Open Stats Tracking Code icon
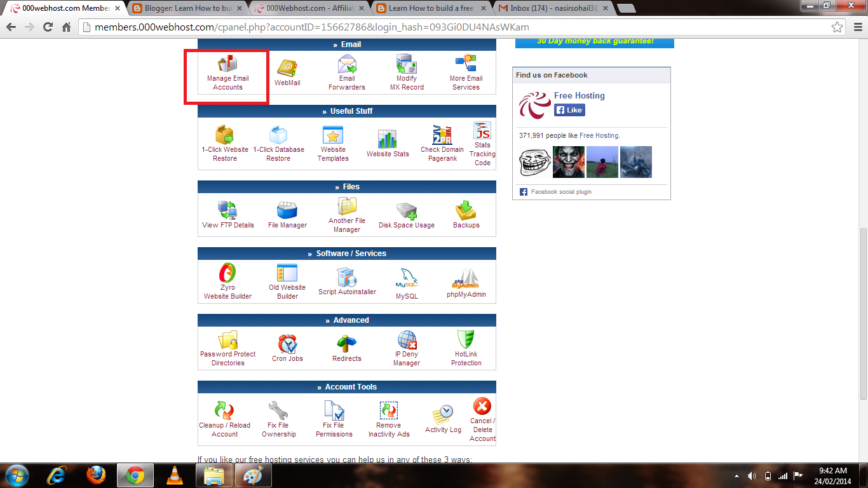868x488 pixels. pyautogui.click(x=482, y=131)
